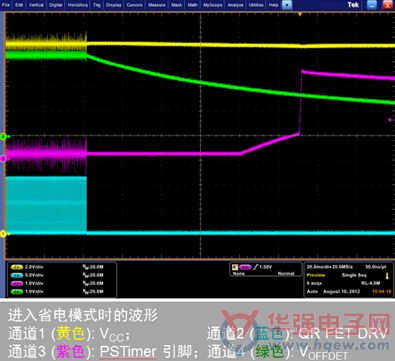Select the cyan C2 channel badge

[x=17, y=275]
